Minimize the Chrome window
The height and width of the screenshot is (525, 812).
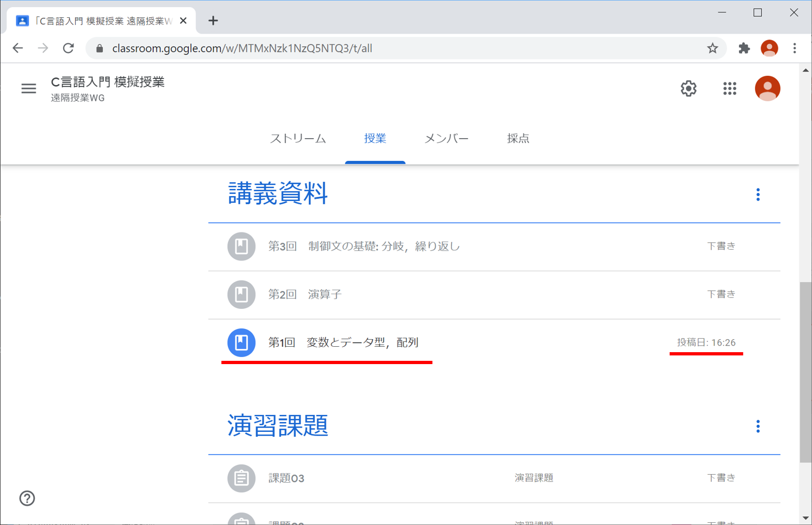[722, 12]
